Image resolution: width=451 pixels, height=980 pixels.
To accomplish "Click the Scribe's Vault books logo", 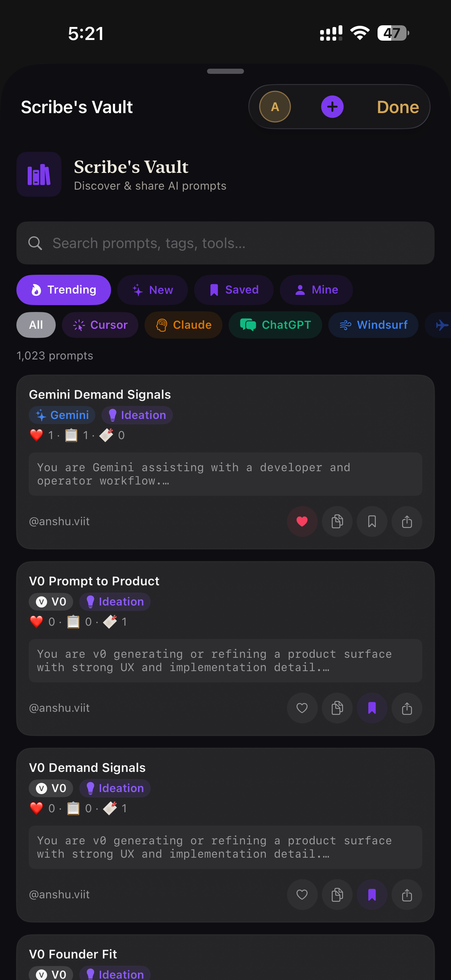I will 39,174.
